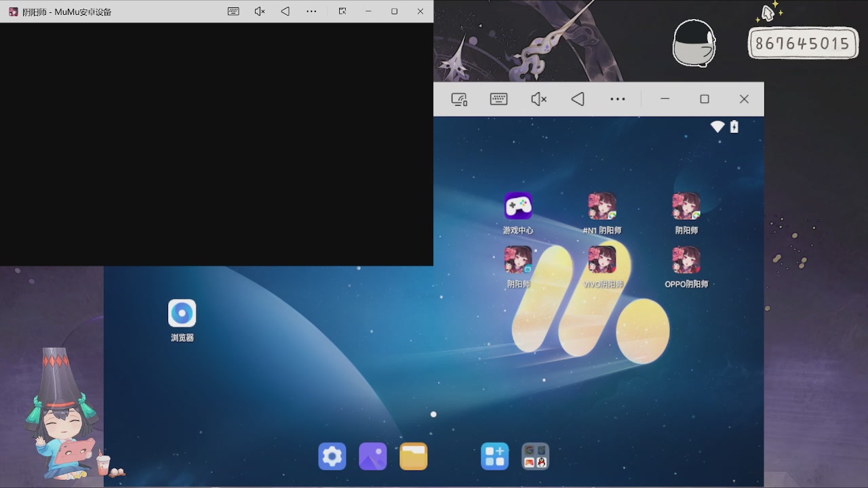Click the screen-cast icon in the large emulator toolbar
868x488 pixels.
coord(460,100)
